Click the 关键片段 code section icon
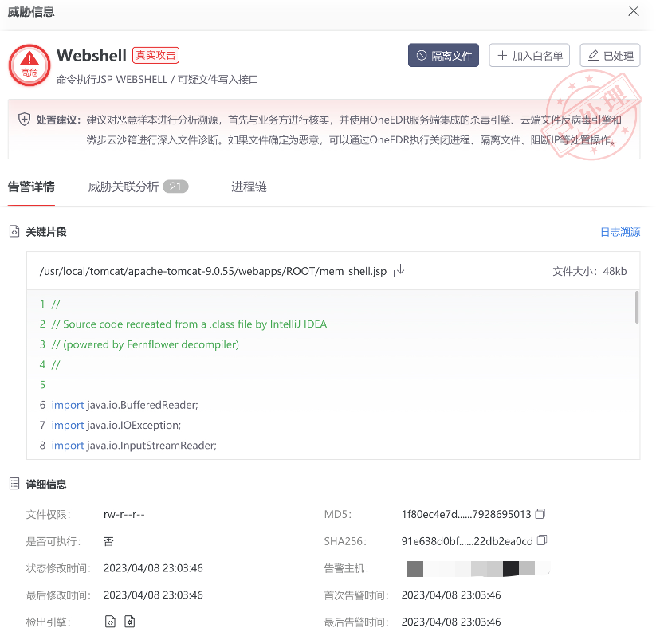Image resolution: width=656 pixels, height=644 pixels. (14, 232)
